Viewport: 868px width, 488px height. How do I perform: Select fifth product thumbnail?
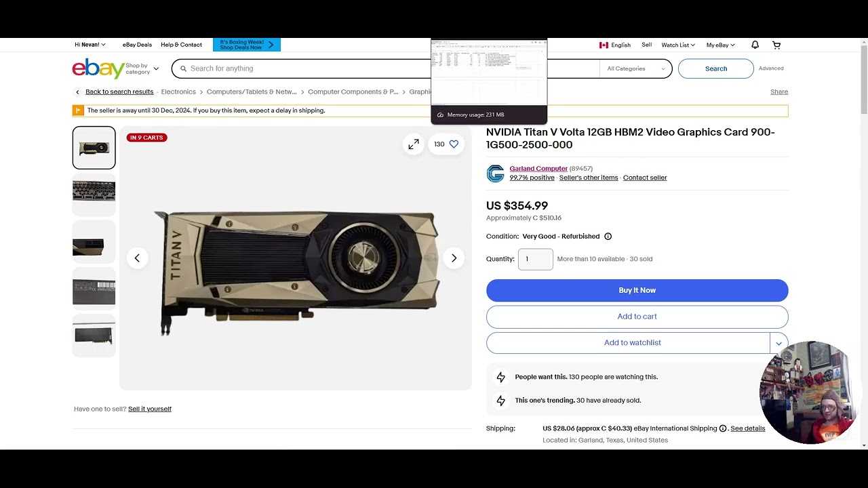[94, 335]
